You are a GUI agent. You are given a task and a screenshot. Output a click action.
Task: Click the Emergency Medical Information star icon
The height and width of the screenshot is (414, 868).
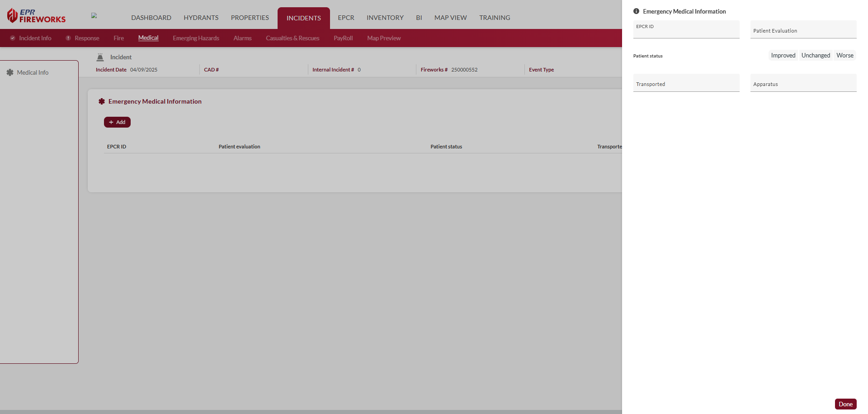tap(102, 101)
